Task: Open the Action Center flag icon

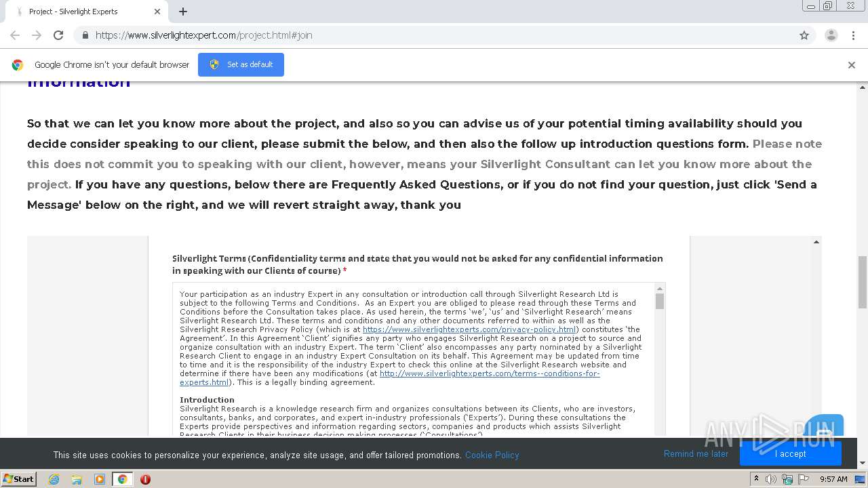Action: click(804, 479)
